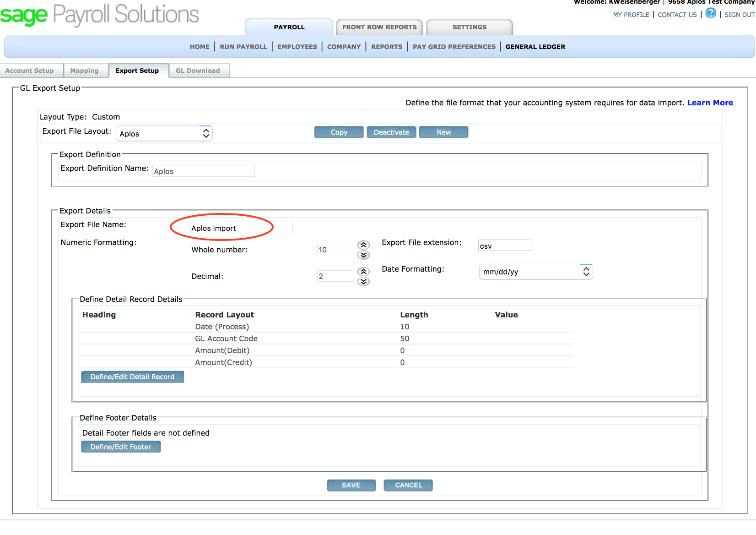Select the GL Account Code record row

(x=327, y=338)
